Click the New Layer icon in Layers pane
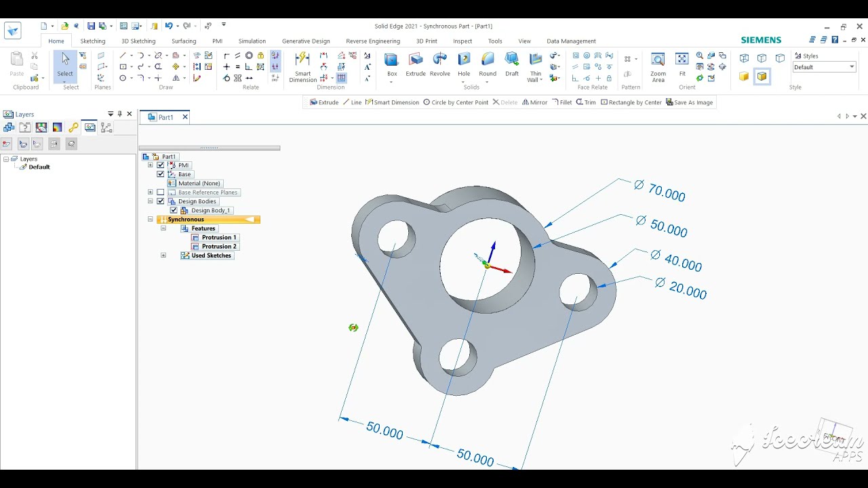868x488 pixels. pos(6,144)
